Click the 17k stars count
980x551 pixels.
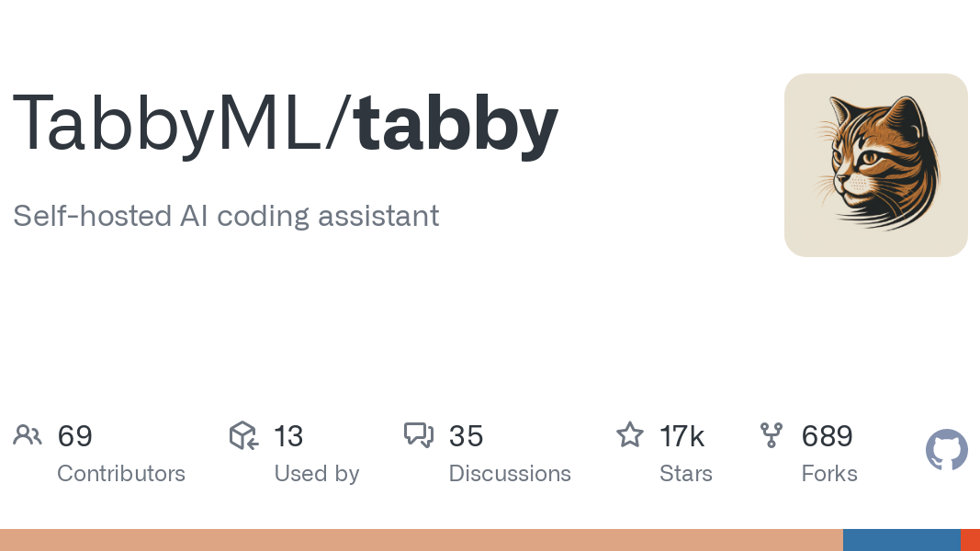681,436
